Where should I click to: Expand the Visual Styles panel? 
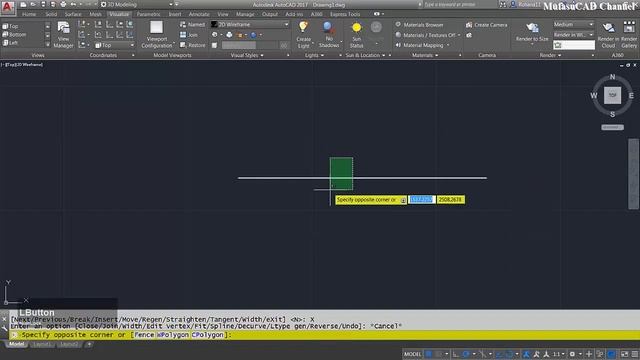tap(247, 55)
